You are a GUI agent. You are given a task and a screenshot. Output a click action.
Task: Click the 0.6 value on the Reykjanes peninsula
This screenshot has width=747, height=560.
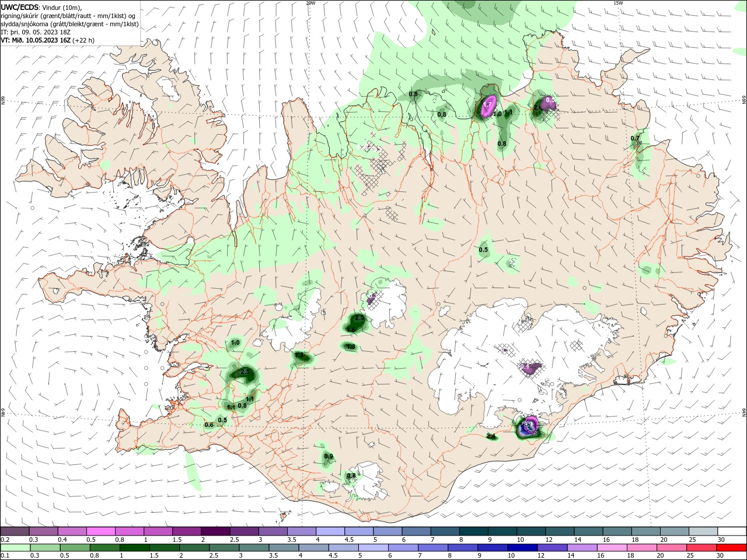click(x=209, y=425)
